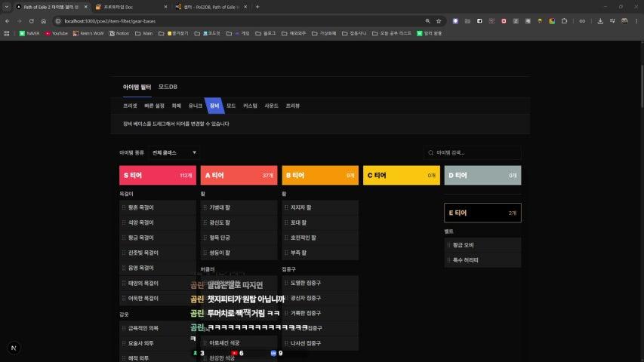Screen dimensions: 644x362
Task: Open the apps grid icon in bookmarks bar
Action: pos(7,33)
